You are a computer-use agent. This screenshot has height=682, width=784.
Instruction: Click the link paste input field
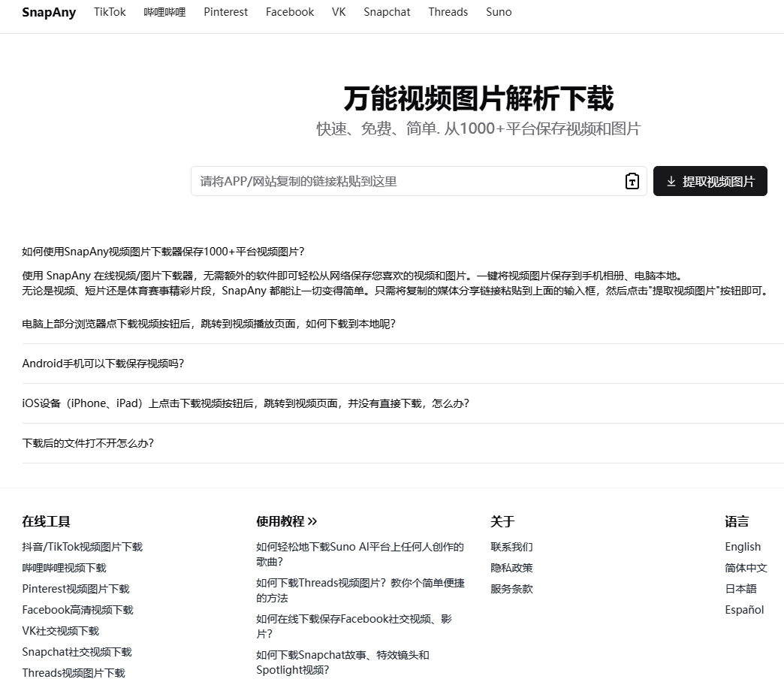pyautogui.click(x=406, y=181)
